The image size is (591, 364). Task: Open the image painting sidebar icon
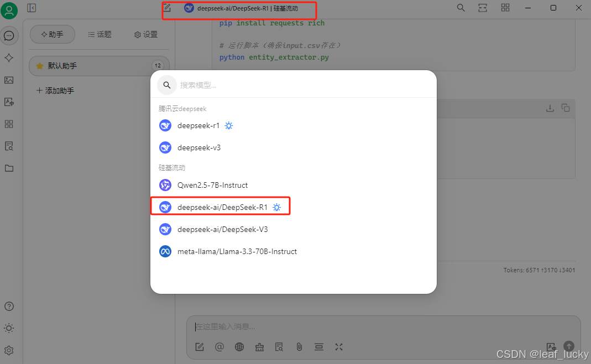(x=9, y=80)
